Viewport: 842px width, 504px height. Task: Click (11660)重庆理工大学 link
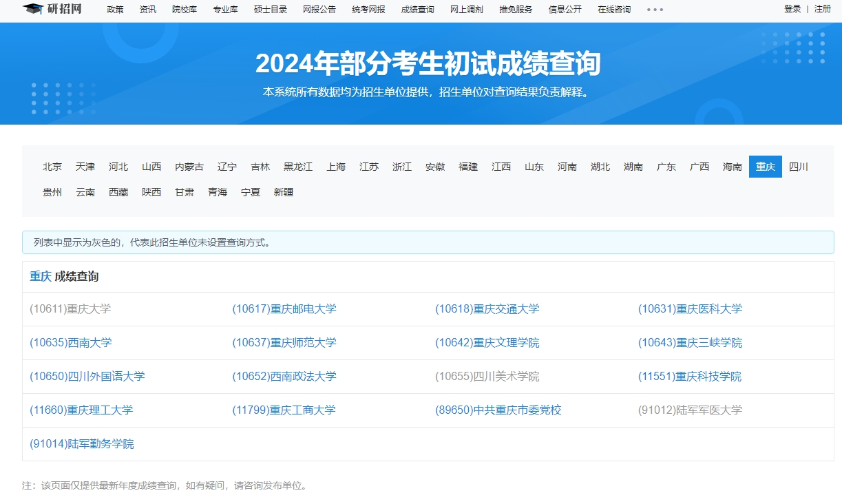click(x=81, y=410)
